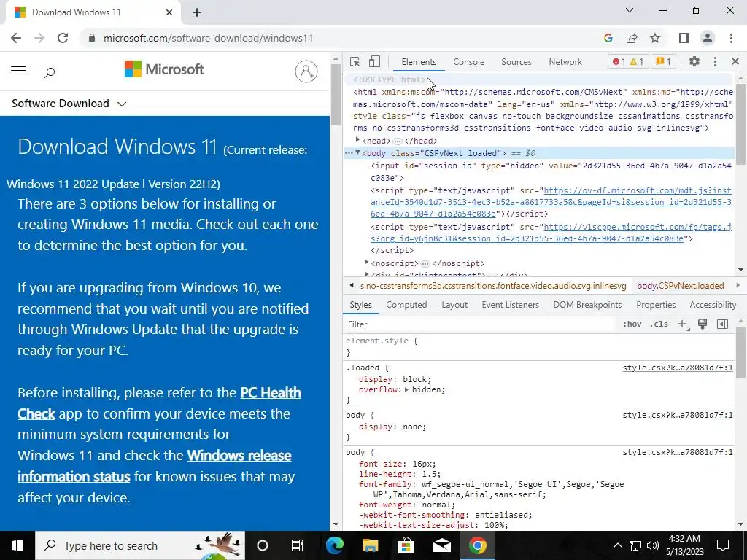This screenshot has width=747, height=560.
Task: Open DevTools customize three-dot menu
Action: coord(715,61)
